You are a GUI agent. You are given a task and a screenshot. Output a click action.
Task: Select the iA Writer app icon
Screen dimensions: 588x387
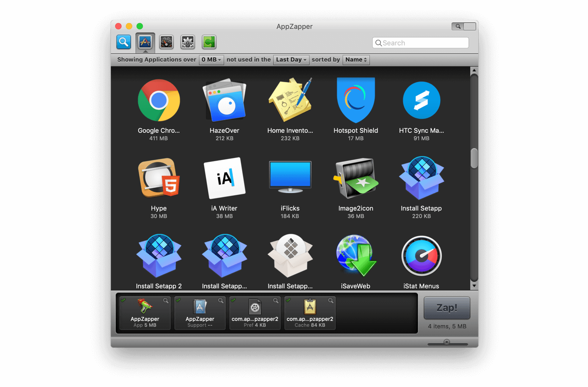pyautogui.click(x=224, y=178)
